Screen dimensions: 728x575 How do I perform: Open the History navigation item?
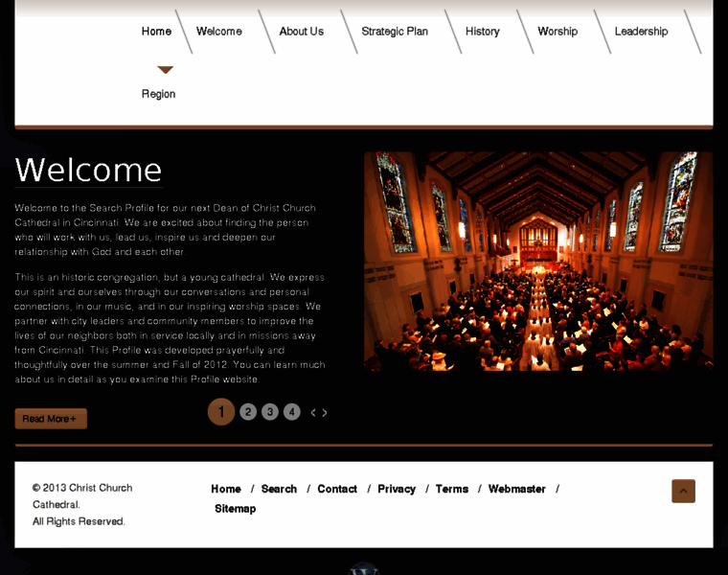[x=483, y=31]
